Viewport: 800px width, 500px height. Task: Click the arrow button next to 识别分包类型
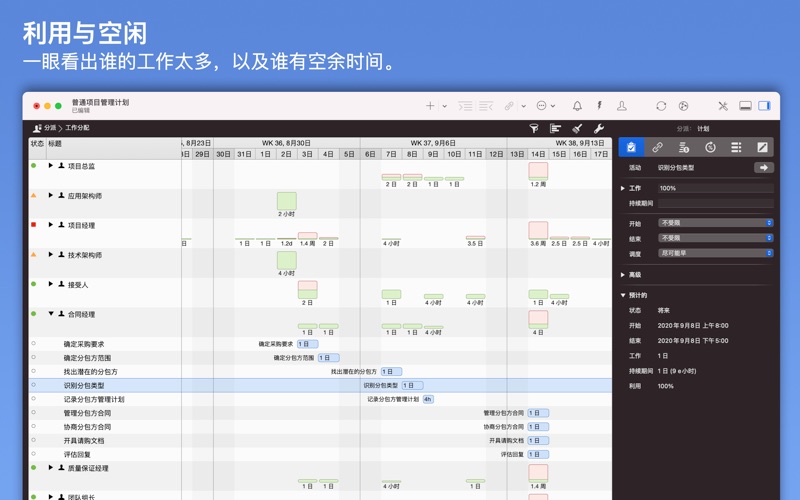pos(763,168)
